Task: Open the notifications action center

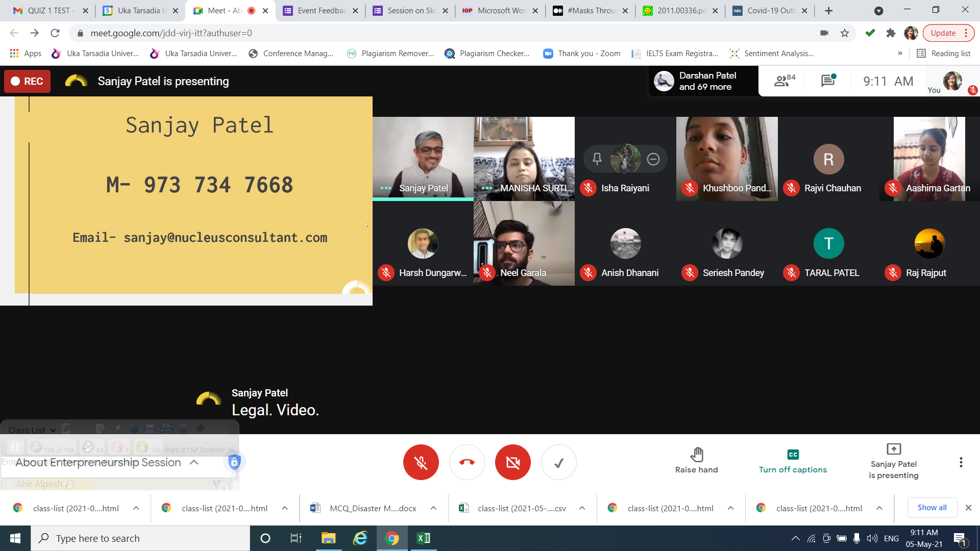Action: pyautogui.click(x=960, y=539)
